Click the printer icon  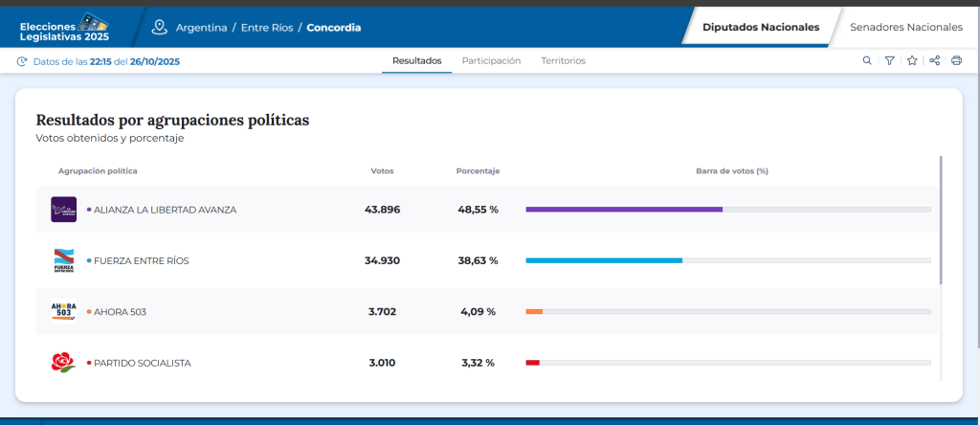pos(956,60)
